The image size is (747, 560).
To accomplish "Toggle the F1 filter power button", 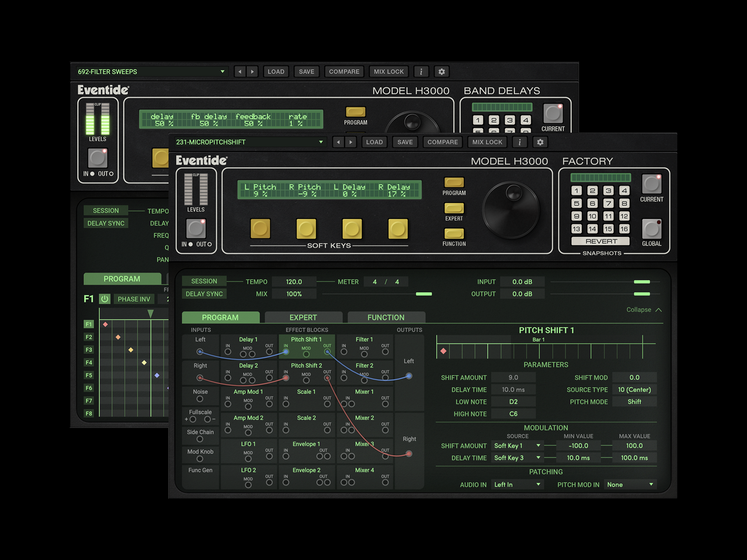I will [x=105, y=299].
